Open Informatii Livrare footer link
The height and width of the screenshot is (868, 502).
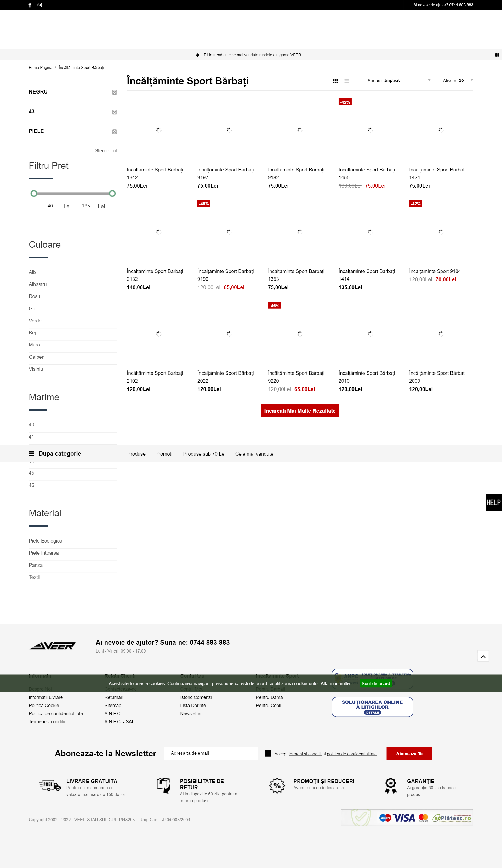click(x=46, y=697)
